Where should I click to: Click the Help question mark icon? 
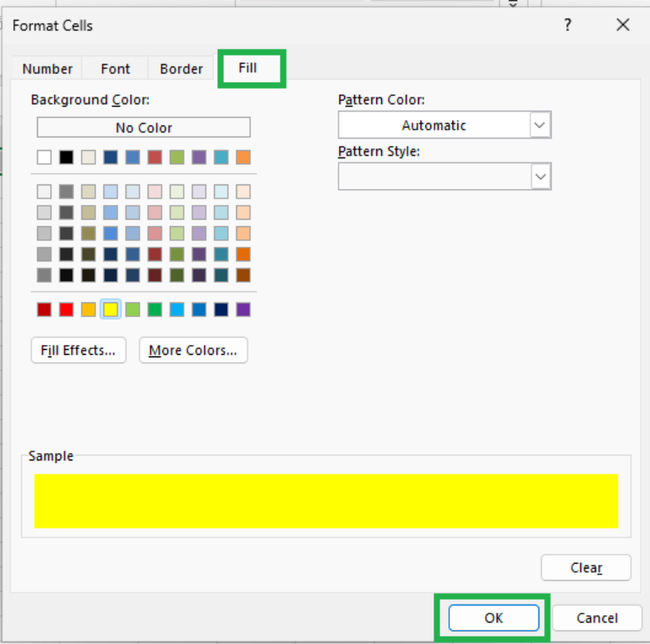(567, 25)
